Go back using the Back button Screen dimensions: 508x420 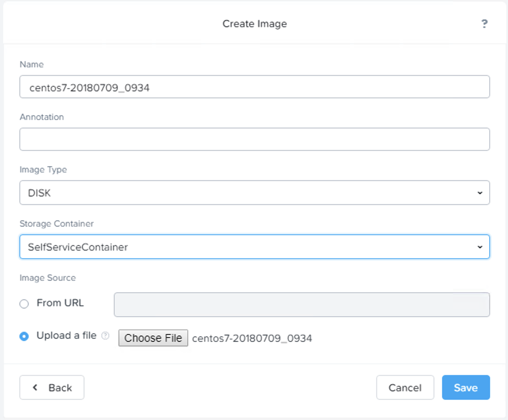coord(52,388)
